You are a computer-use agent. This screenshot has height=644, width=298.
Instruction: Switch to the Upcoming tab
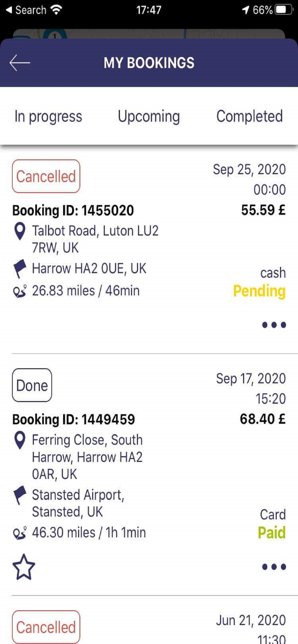point(149,116)
